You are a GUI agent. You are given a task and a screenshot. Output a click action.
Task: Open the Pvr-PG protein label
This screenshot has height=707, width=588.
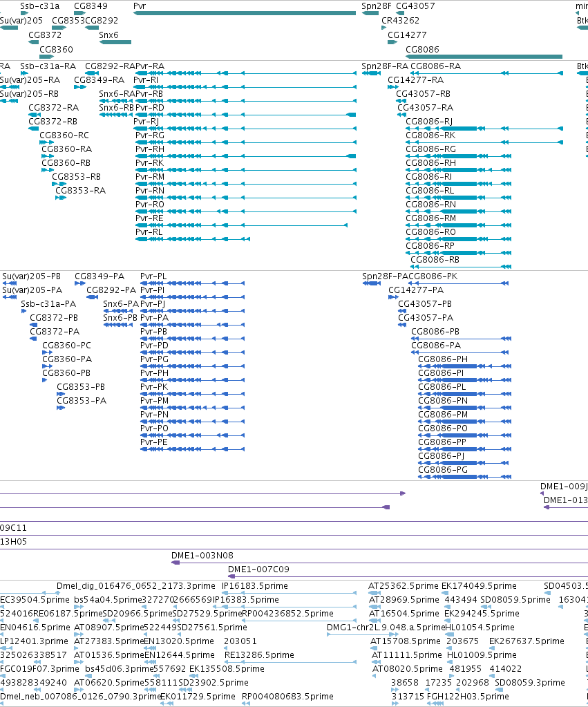coord(154,359)
